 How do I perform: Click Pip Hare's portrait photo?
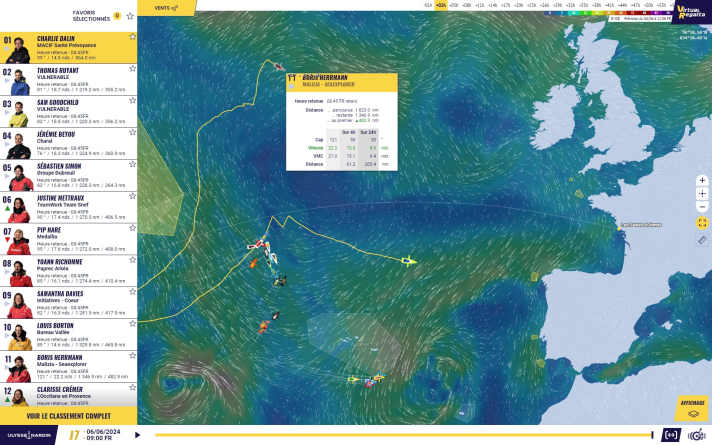19,242
